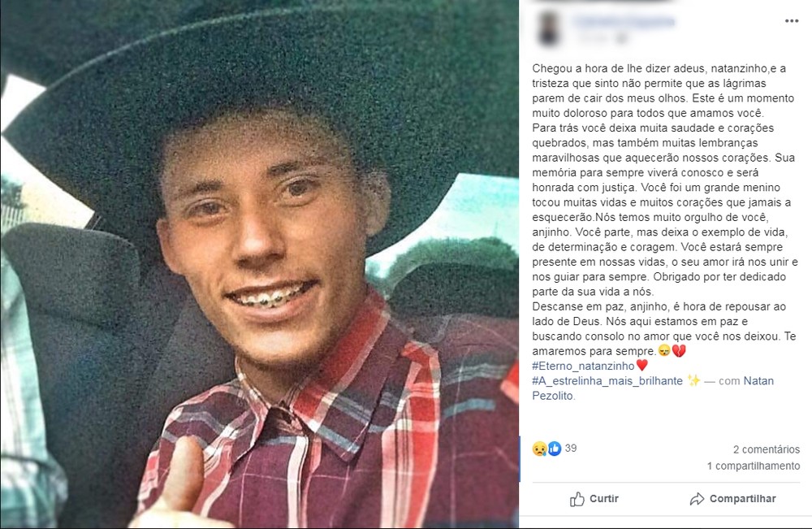Expand the 2 comentários list
812x529 pixels.
[767, 449]
